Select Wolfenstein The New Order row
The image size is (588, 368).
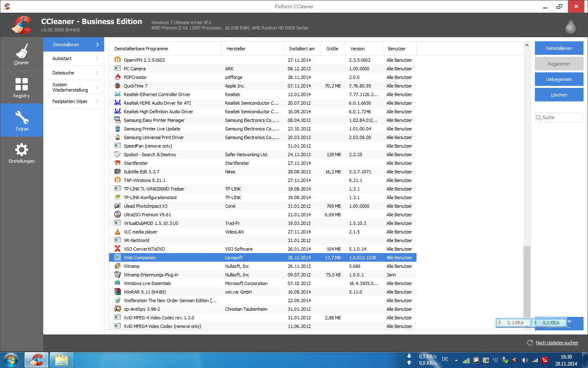coord(263,301)
